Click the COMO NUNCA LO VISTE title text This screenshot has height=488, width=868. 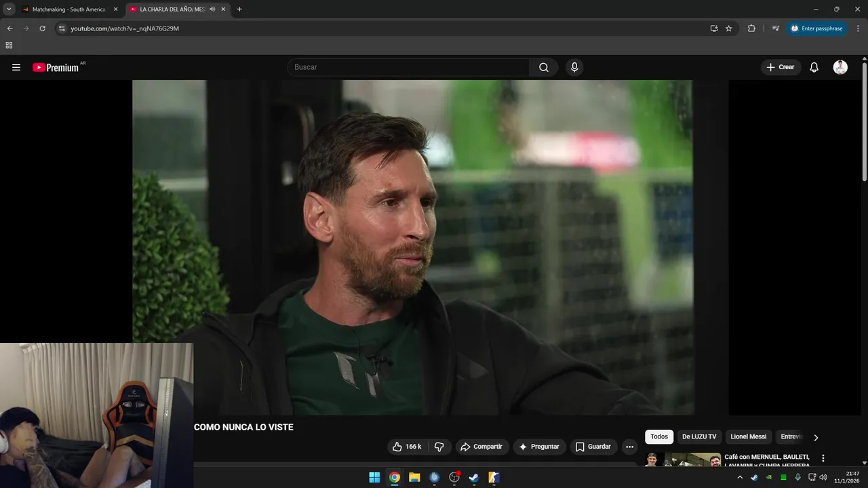click(x=243, y=427)
